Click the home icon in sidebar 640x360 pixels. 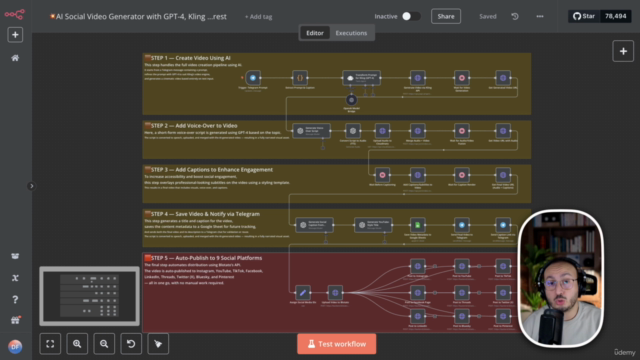pyautogui.click(x=15, y=58)
